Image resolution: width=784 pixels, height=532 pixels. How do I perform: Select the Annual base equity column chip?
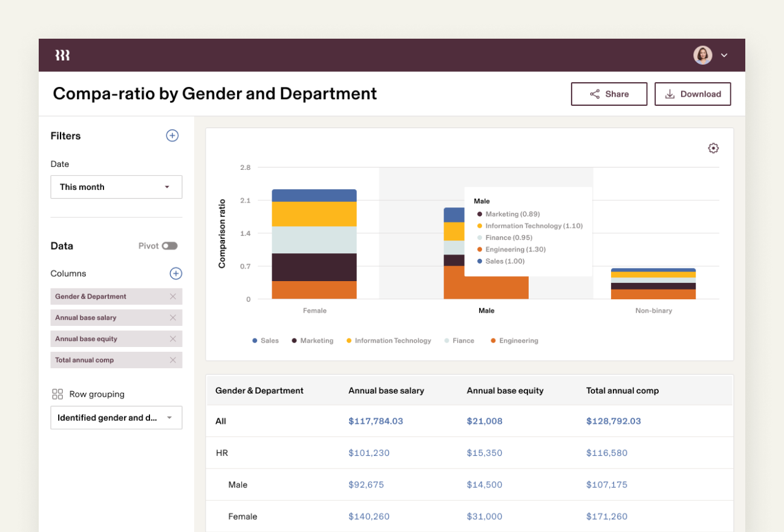[116, 339]
